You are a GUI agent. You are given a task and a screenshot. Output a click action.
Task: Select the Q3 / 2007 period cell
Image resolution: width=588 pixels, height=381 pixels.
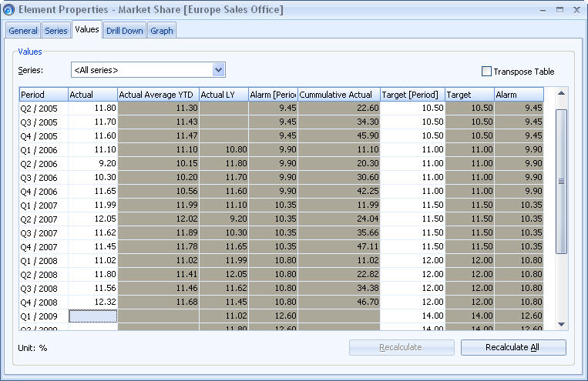[43, 233]
